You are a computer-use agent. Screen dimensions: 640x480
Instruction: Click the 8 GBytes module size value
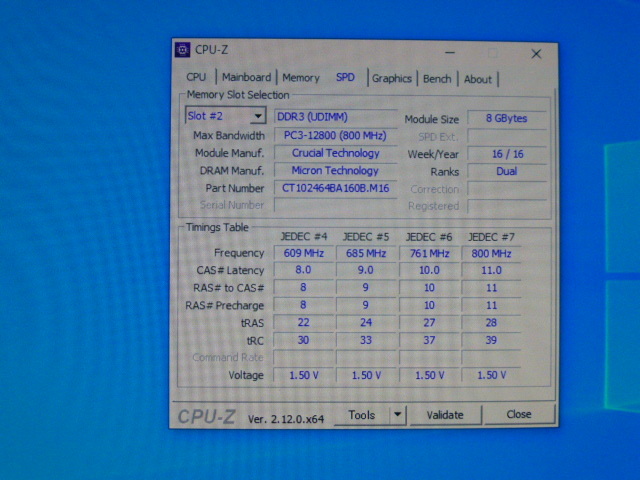(507, 118)
